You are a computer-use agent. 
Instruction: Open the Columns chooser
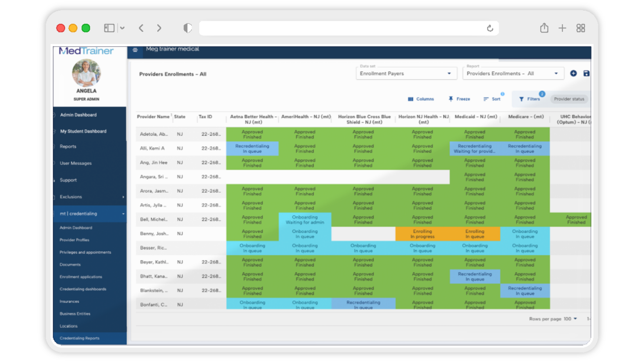coord(421,99)
